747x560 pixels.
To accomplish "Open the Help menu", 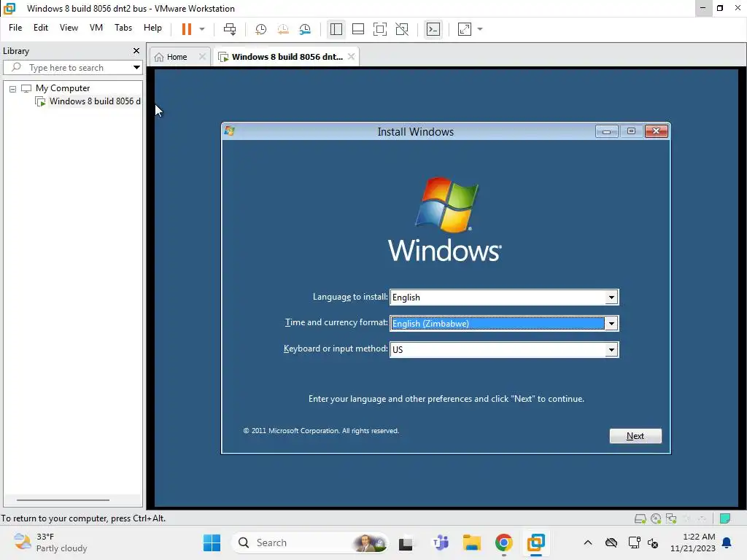I will (x=152, y=28).
